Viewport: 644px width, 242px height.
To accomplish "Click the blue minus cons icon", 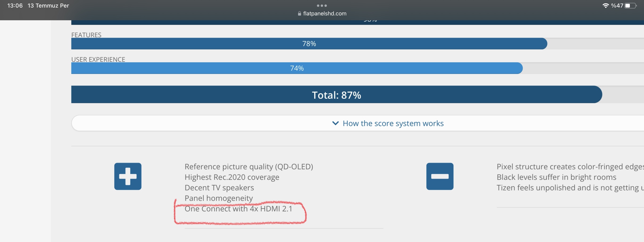I will click(440, 176).
